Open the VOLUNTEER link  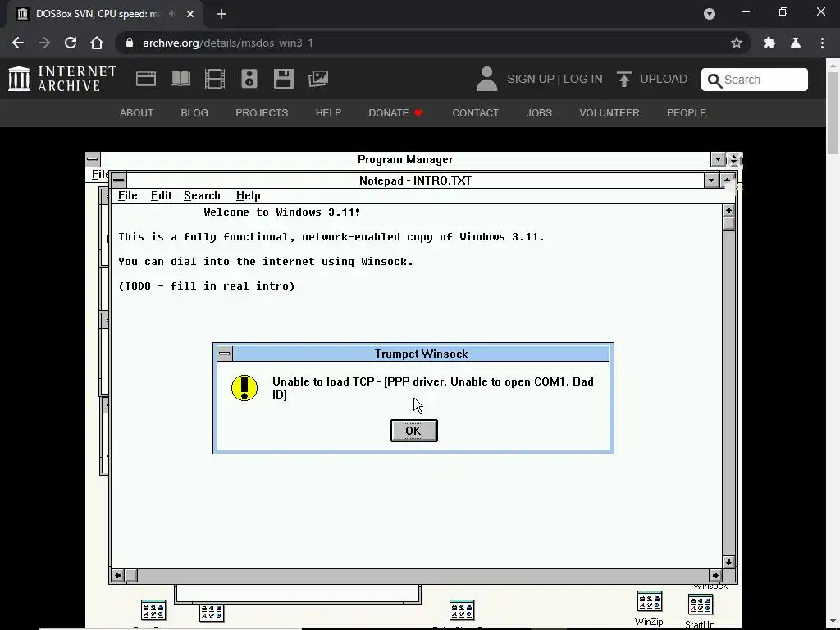coord(609,113)
